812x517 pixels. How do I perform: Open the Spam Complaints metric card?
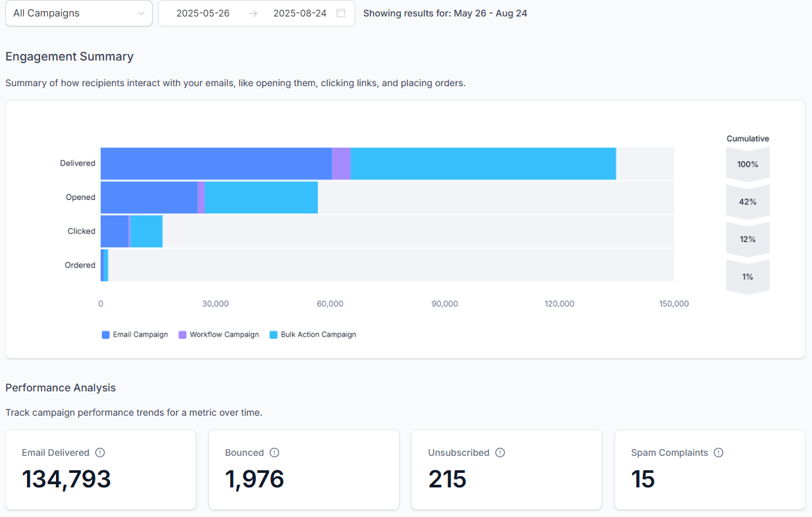click(710, 470)
